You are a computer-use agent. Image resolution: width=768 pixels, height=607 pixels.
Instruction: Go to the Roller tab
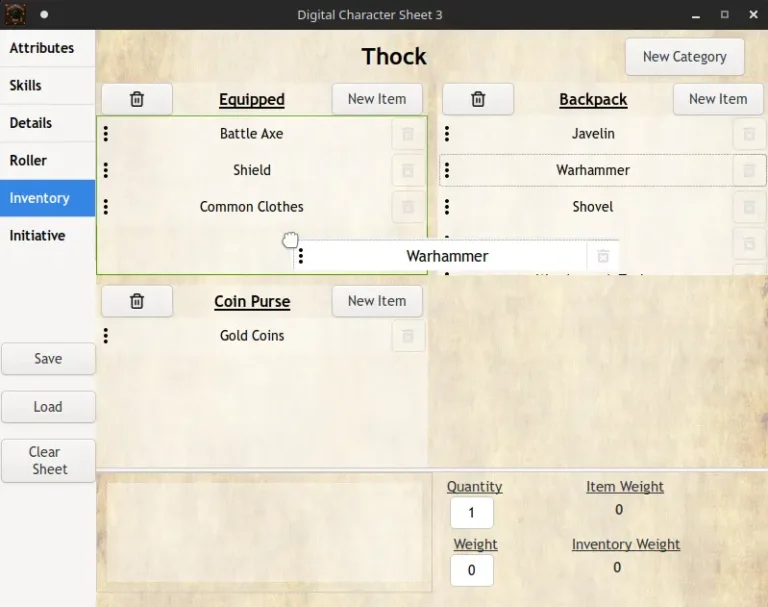tap(48, 161)
